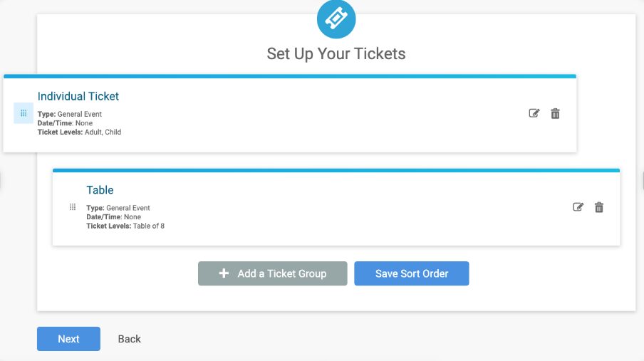Click the Set Up Your Tickets heading
This screenshot has height=361, width=644.
tap(336, 54)
